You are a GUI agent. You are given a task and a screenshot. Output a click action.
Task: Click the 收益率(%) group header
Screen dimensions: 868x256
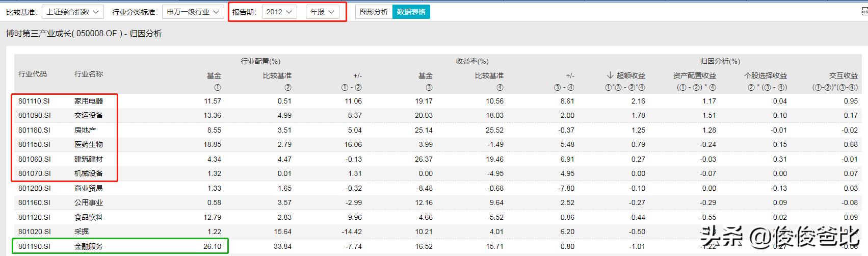point(472,61)
